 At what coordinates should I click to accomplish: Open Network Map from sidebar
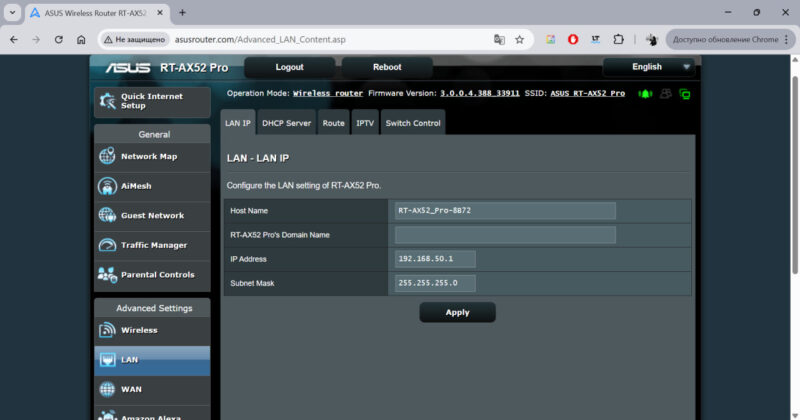152,157
